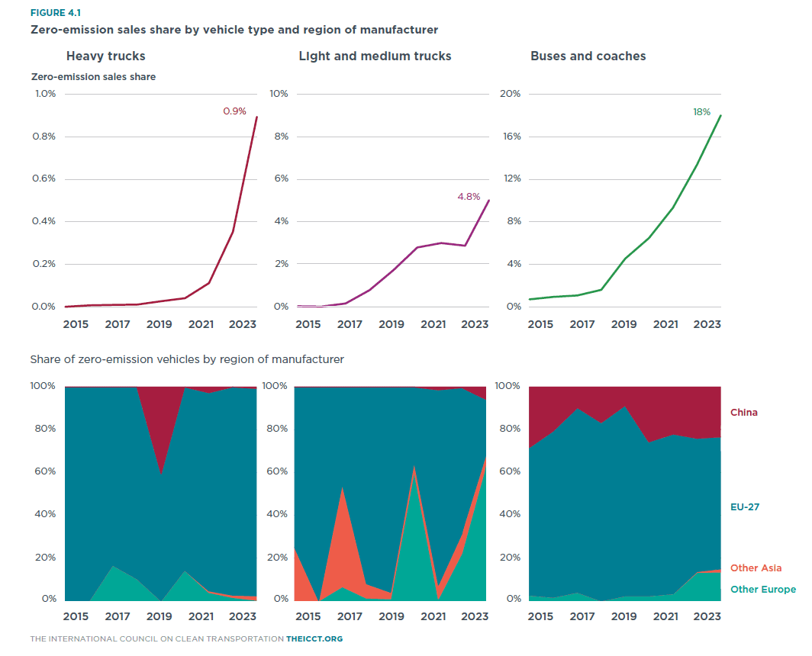Click the International Council on Clean Transportation text

point(156,638)
